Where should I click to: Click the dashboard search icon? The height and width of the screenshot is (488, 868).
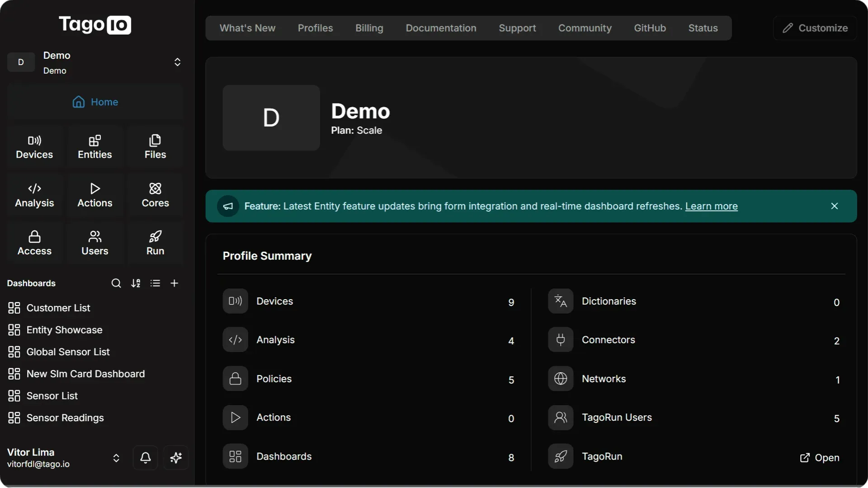pyautogui.click(x=116, y=283)
